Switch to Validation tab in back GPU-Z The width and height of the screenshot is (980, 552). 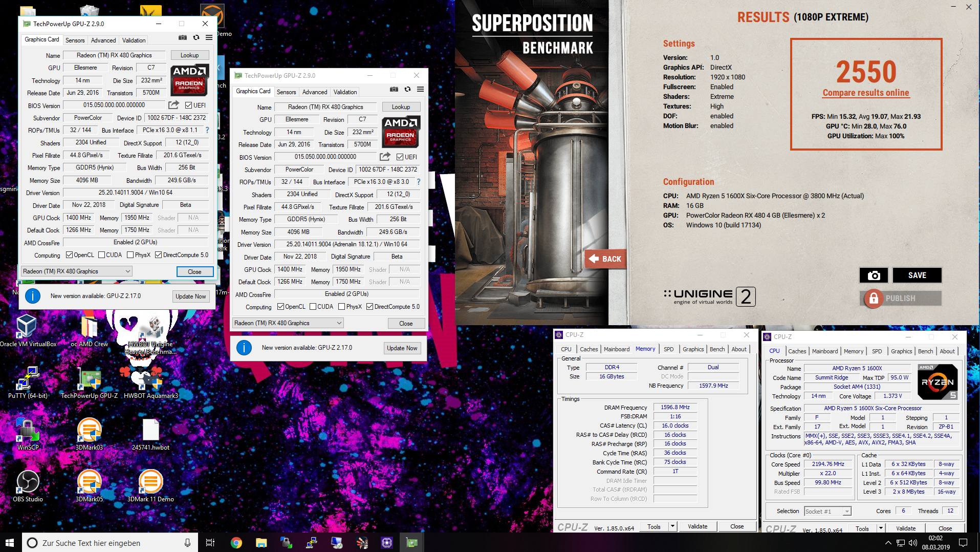click(345, 92)
